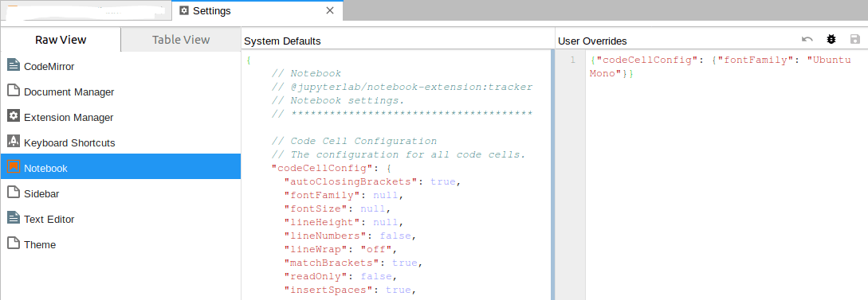868x300 pixels.
Task: Click the CodeMirror plugin icon
Action: pos(14,65)
